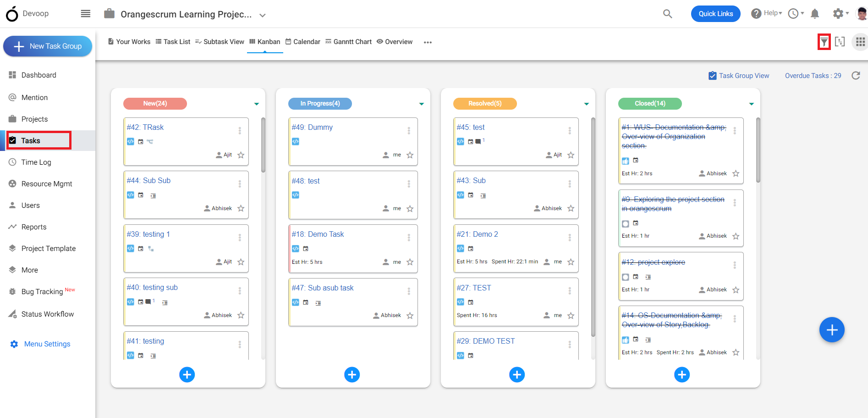The height and width of the screenshot is (418, 868).
Task: Switch to the Gantt Chart view
Action: coord(348,42)
